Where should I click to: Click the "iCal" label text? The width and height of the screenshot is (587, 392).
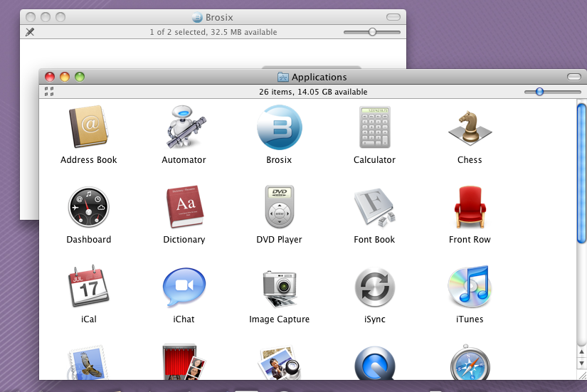click(89, 319)
